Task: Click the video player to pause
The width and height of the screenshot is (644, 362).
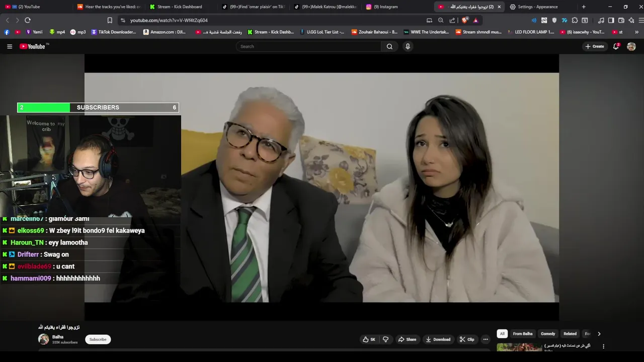Action: [x=321, y=187]
